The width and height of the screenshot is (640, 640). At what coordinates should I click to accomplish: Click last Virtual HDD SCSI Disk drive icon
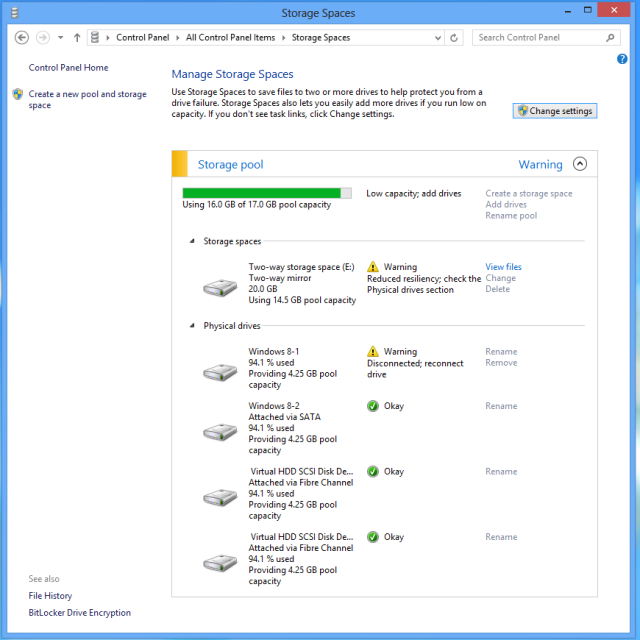220,563
